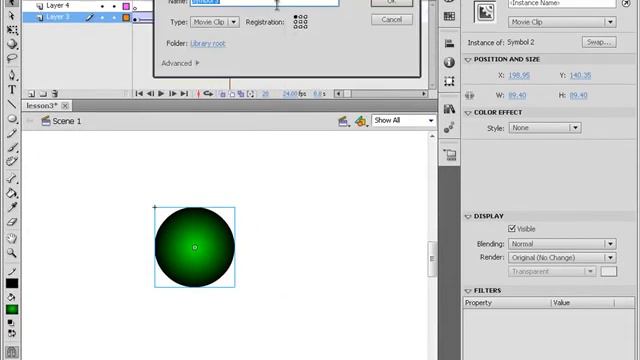Open the Transform panel icon in dock

449,81
